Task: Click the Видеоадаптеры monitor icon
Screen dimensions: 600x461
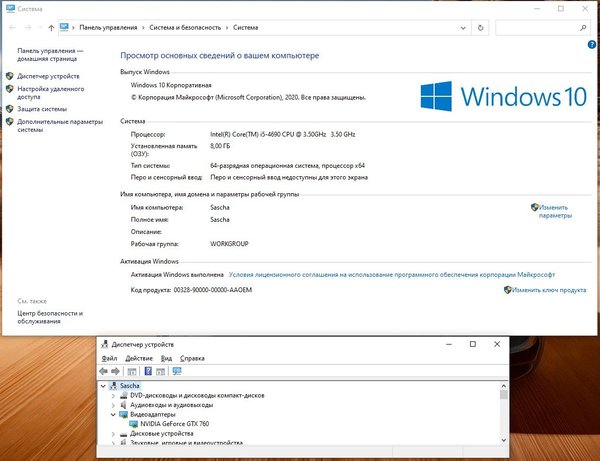Action: (123, 414)
